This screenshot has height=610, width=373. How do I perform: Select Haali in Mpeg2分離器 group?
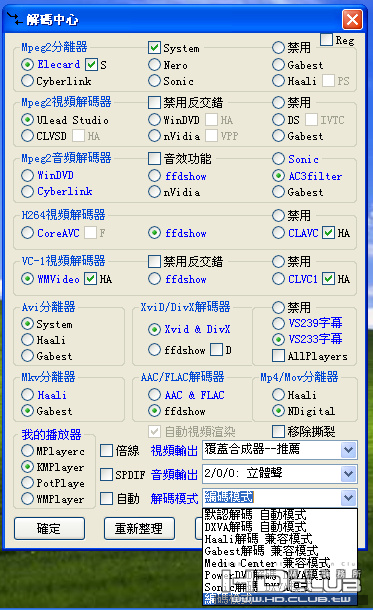tap(278, 81)
